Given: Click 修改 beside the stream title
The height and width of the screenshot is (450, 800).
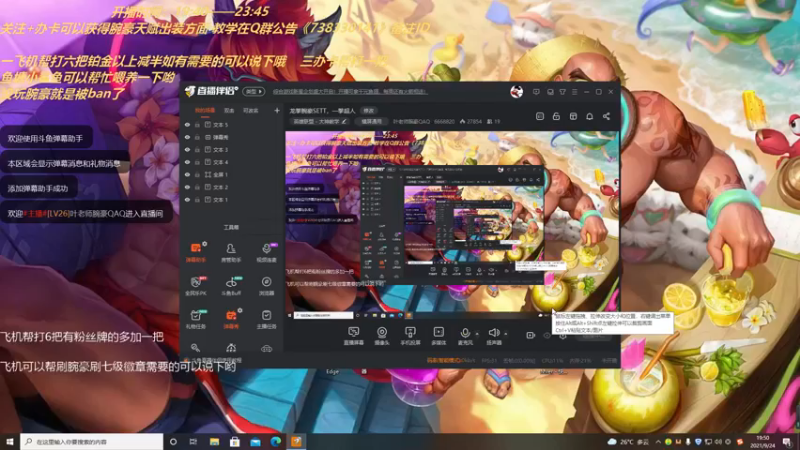Looking at the screenshot, I should point(369,110).
